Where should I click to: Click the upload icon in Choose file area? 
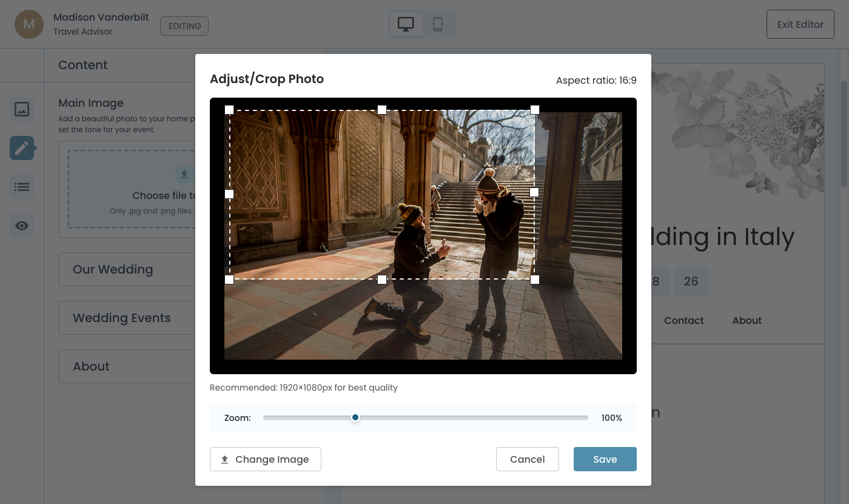184,175
